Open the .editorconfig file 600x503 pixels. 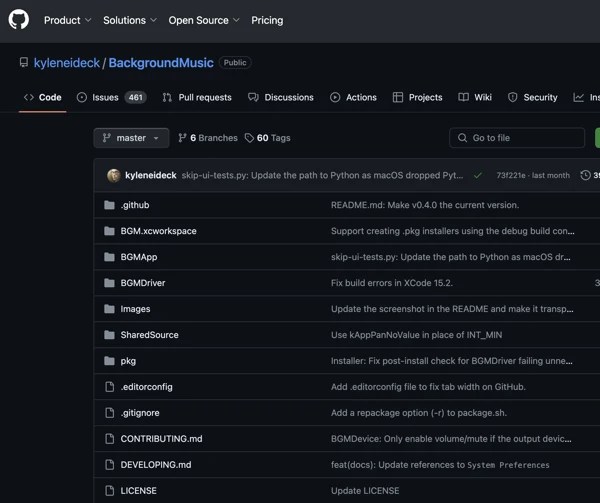point(147,387)
